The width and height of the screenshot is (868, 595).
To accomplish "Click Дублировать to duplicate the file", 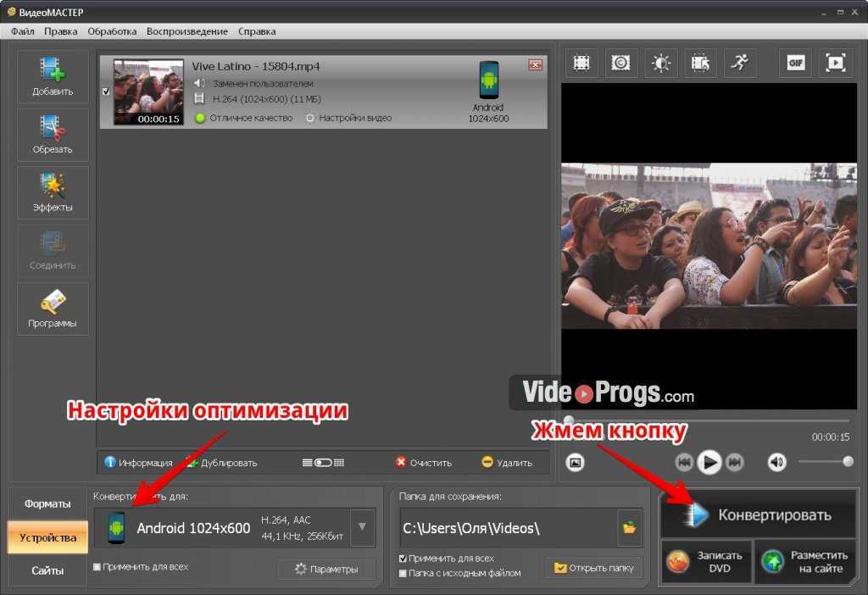I will [222, 462].
